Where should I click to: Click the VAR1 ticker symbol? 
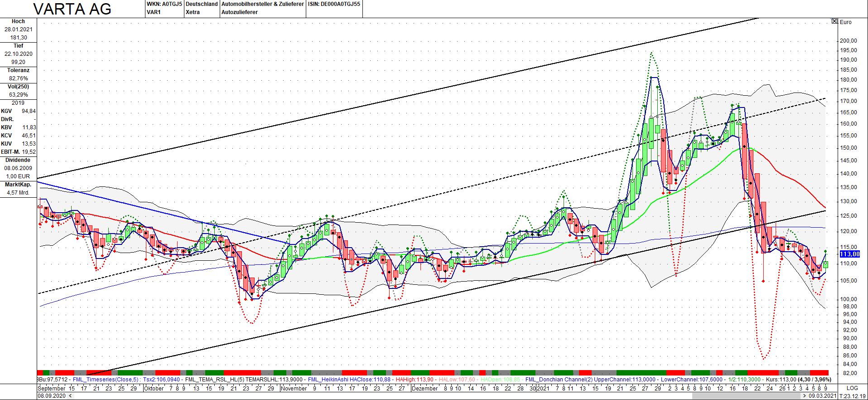(154, 12)
